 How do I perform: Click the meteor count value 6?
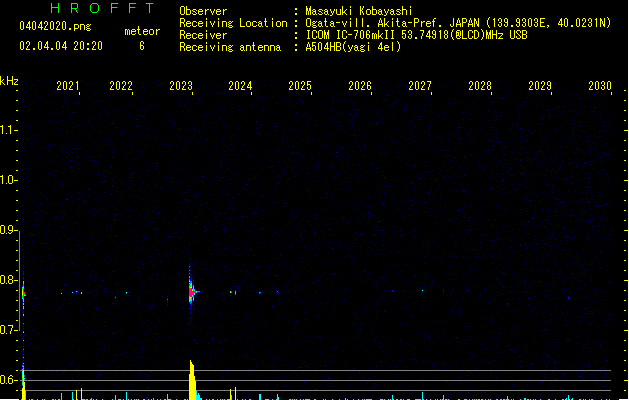click(142, 46)
